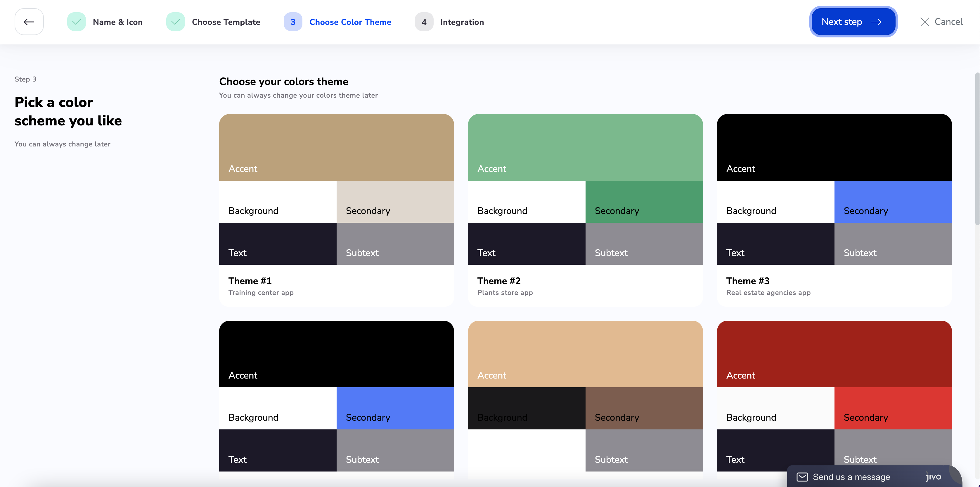The width and height of the screenshot is (980, 487).
Task: Click the Cancel X icon
Action: (924, 22)
